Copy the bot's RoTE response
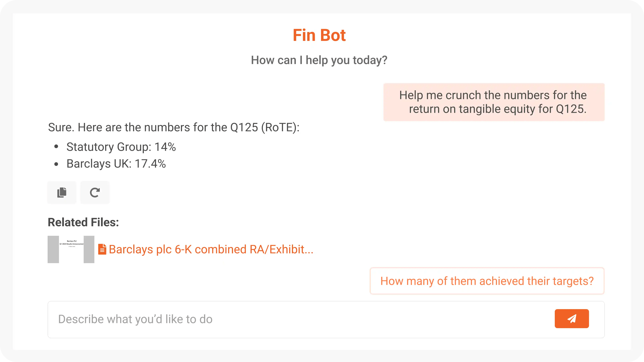644x362 pixels. tap(62, 192)
